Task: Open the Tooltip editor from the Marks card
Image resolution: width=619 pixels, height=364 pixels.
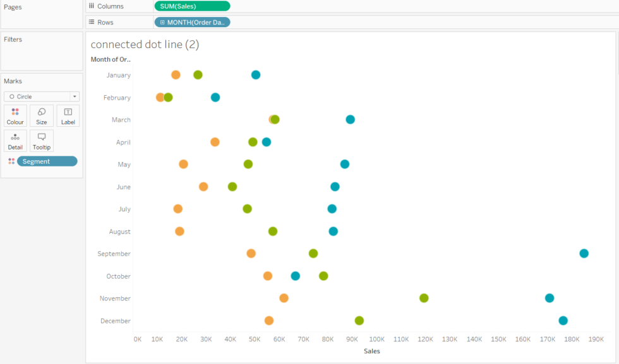Action: click(x=41, y=140)
